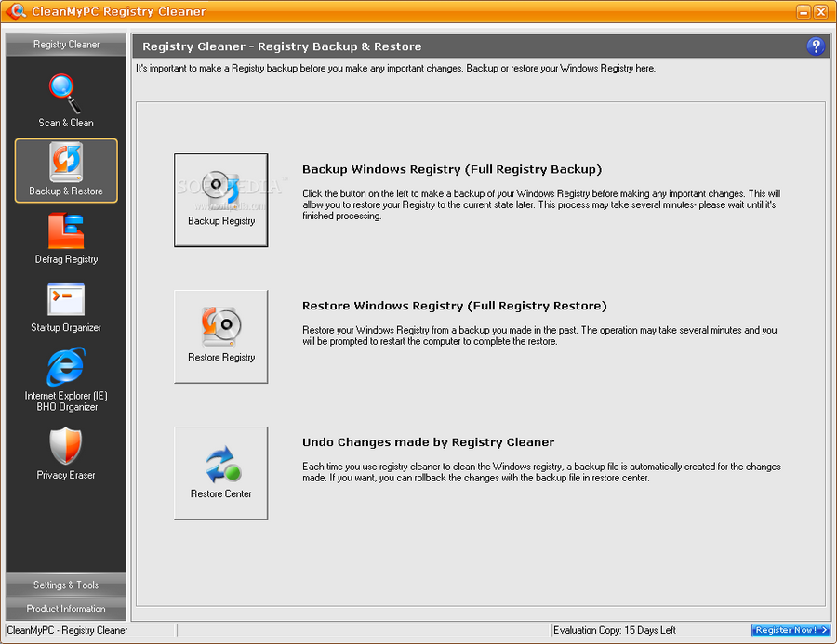Open the help question mark icon
Image resolution: width=837 pixels, height=644 pixels.
816,46
